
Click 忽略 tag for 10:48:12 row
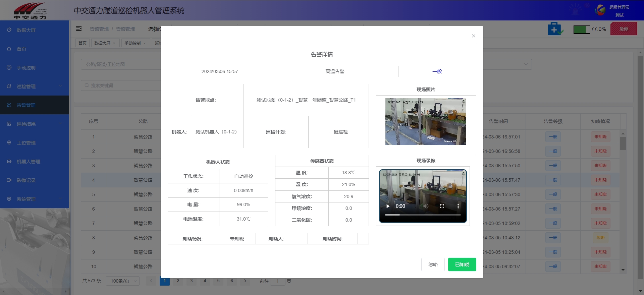point(600,238)
